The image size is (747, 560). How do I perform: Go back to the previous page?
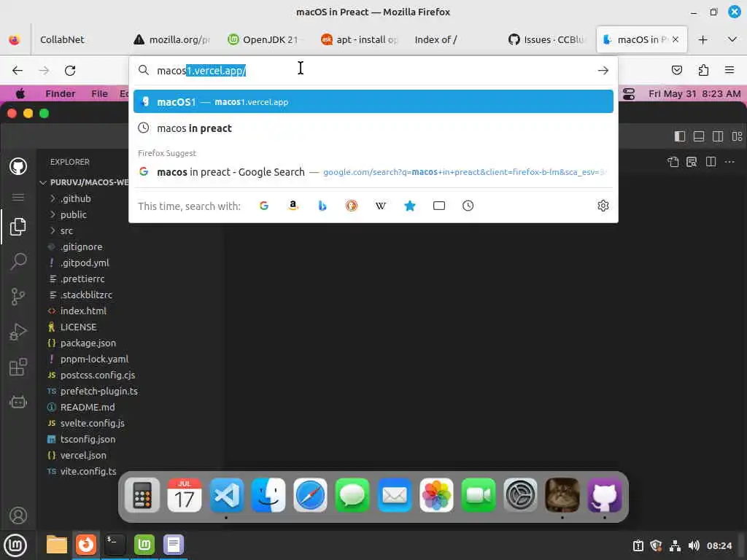click(x=18, y=71)
